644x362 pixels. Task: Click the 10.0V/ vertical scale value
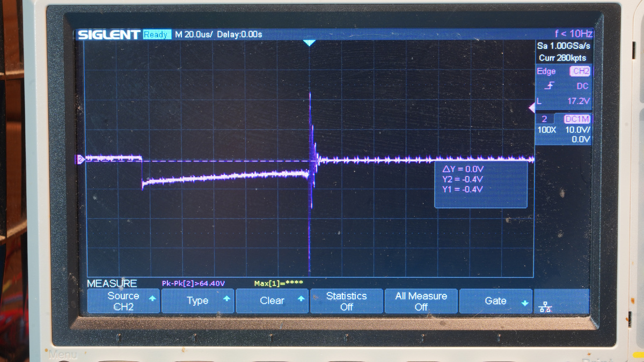coord(577,130)
